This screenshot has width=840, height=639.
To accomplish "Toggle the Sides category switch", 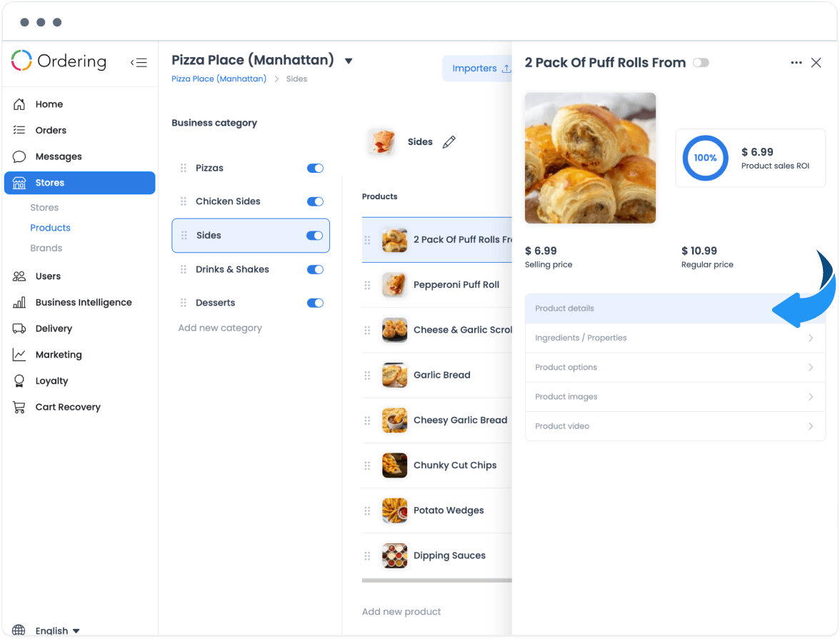I will pos(314,236).
